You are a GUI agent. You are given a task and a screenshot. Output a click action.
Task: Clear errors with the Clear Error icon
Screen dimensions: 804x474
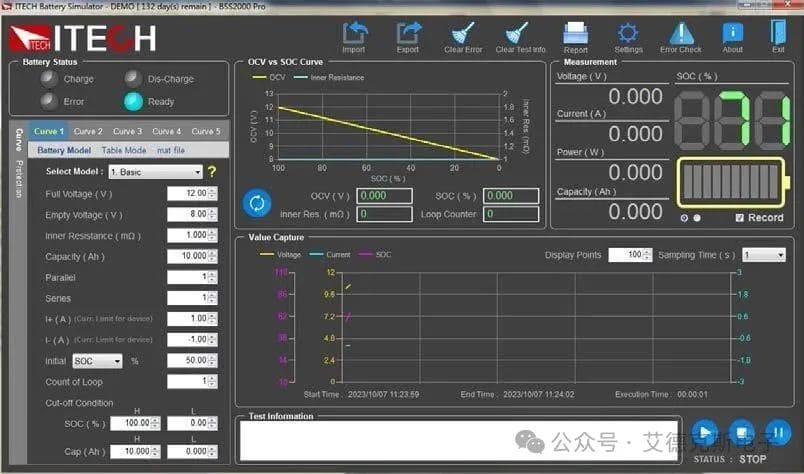click(463, 33)
